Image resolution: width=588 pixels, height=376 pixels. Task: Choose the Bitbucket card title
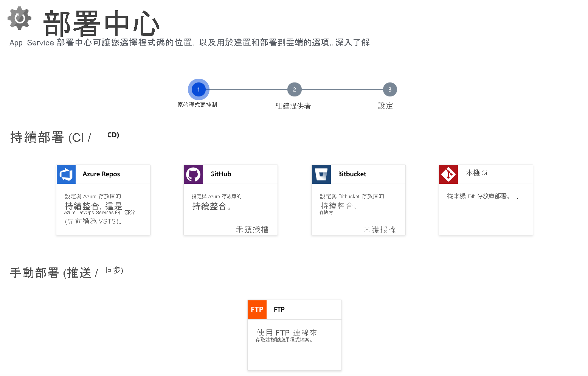tap(352, 174)
